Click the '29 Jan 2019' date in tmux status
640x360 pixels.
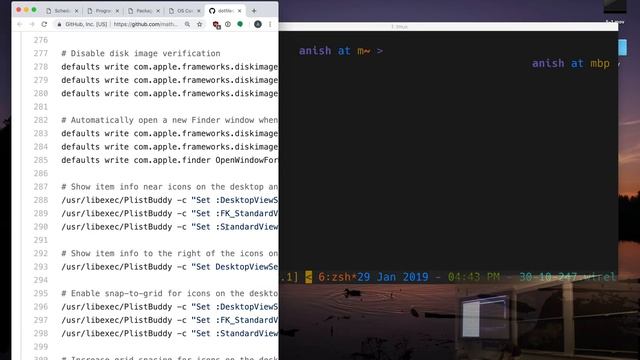click(x=393, y=277)
